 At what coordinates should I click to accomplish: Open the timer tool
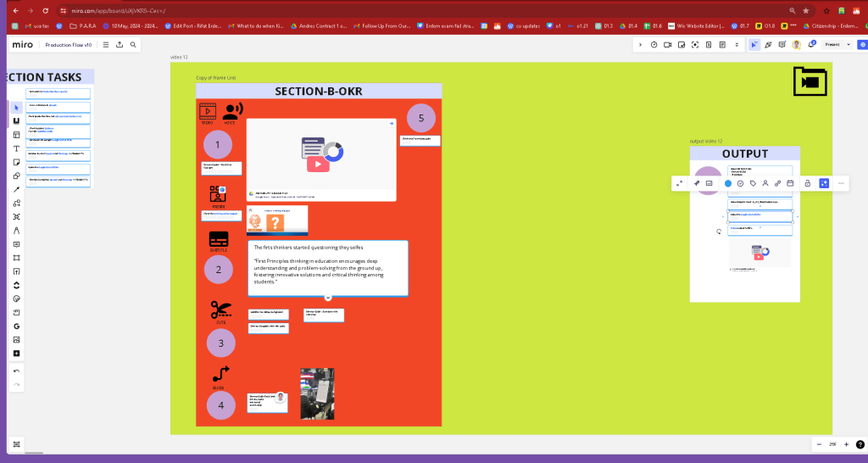tap(654, 45)
